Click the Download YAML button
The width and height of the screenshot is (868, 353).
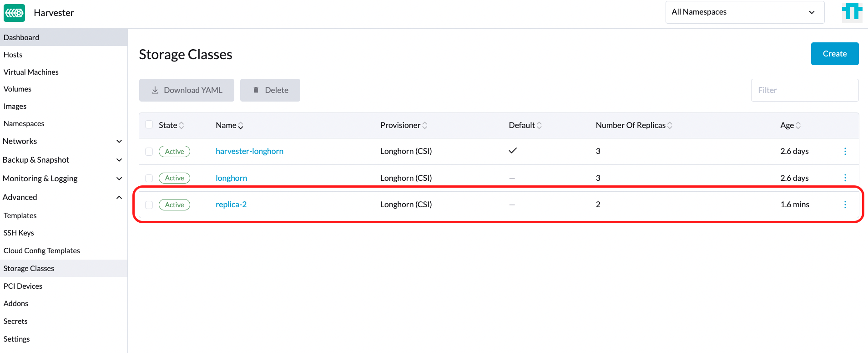[187, 90]
